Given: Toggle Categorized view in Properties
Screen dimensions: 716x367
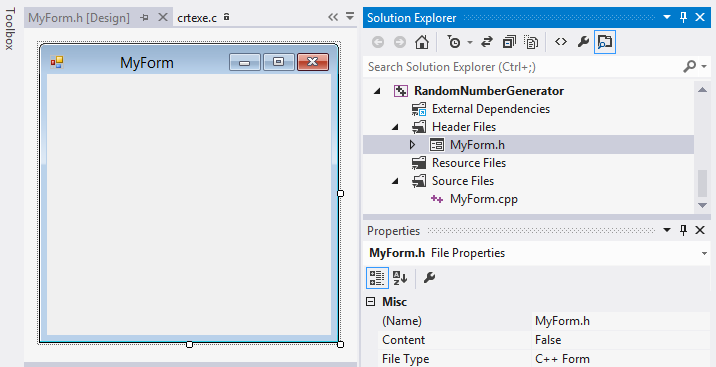Looking at the screenshot, I should tap(377, 278).
